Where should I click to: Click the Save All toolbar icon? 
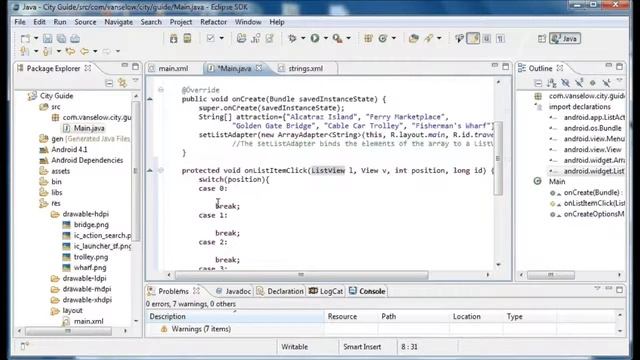click(61, 38)
